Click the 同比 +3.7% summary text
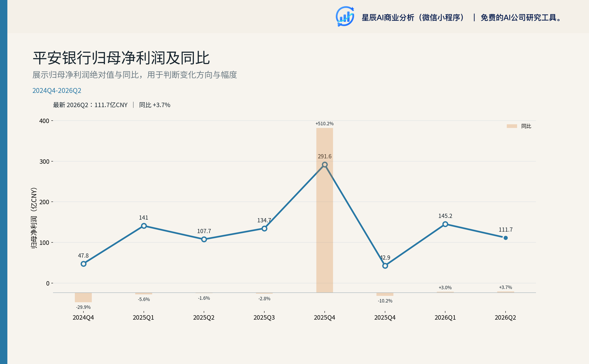The width and height of the screenshot is (589, 364). pos(155,105)
